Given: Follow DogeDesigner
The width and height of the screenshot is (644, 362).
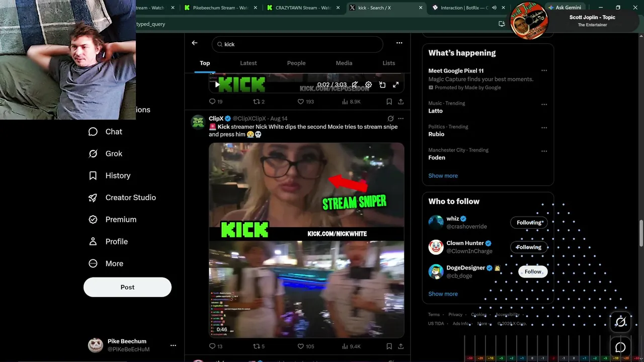Looking at the screenshot, I should (533, 272).
